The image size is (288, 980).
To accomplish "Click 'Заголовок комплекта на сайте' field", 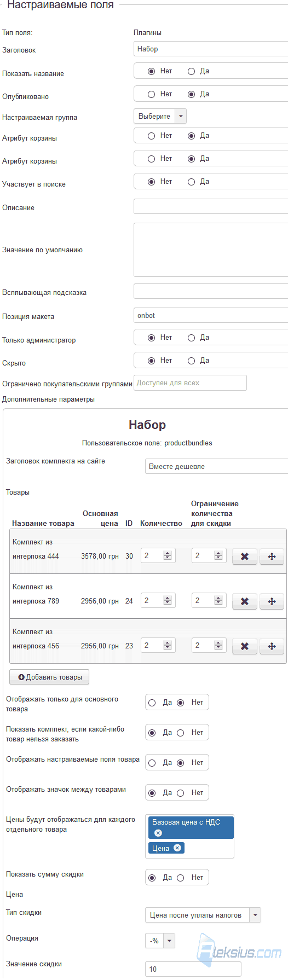I will point(216,466).
